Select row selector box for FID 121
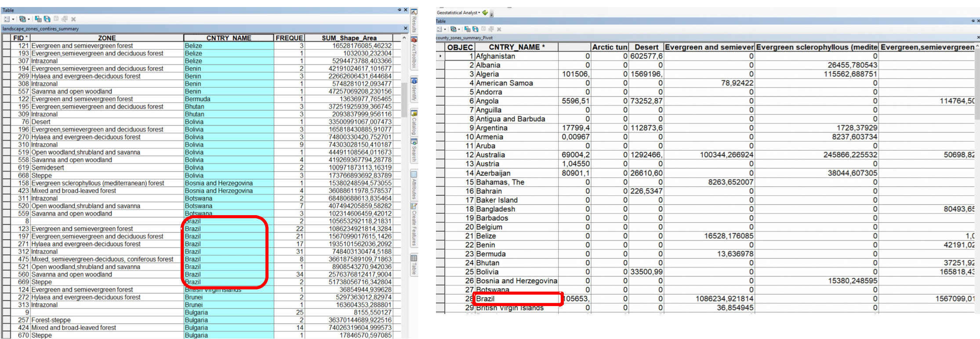 coord(6,46)
